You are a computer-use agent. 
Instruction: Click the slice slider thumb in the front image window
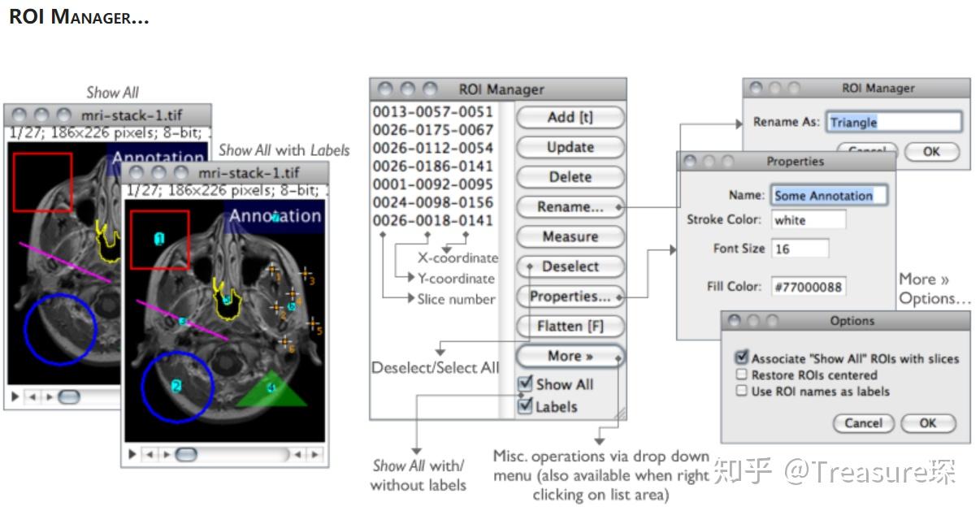[x=186, y=454]
